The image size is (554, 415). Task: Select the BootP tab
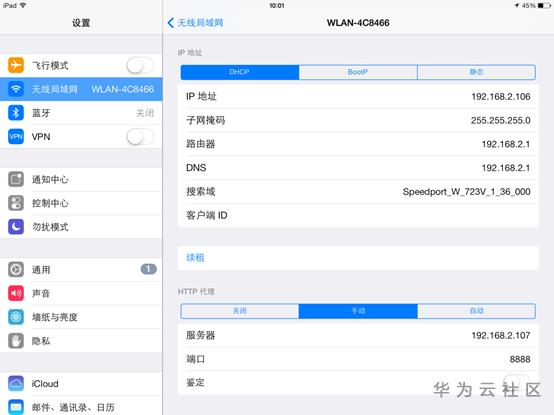pos(358,72)
